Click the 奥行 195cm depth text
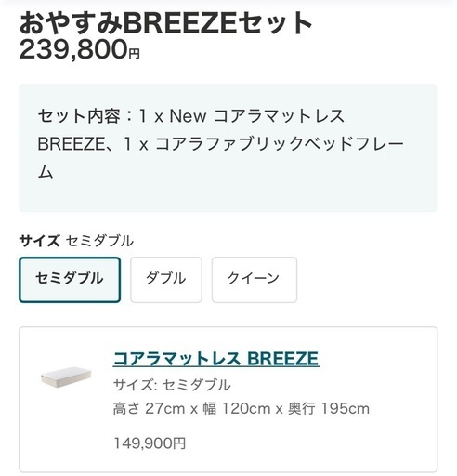The width and height of the screenshot is (457, 476). [329, 408]
